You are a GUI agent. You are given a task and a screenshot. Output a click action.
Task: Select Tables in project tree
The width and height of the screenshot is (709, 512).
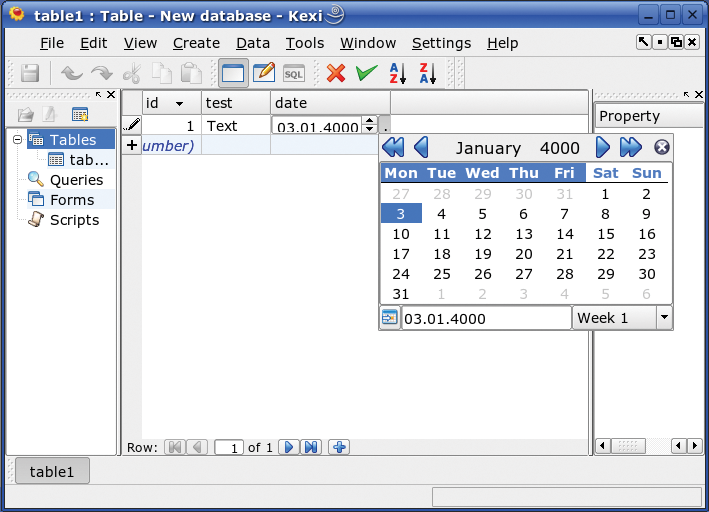point(71,139)
